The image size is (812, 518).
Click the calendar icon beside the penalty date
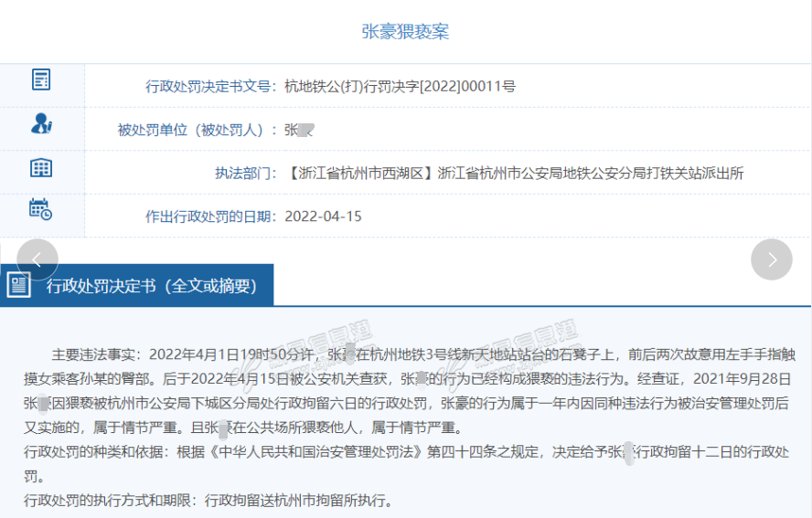[x=41, y=209]
